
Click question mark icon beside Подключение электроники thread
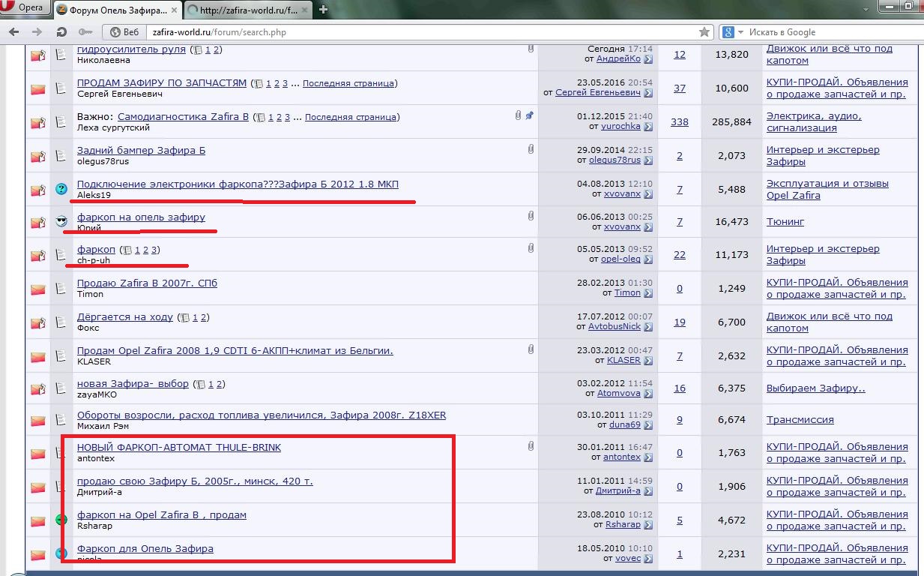[61, 189]
